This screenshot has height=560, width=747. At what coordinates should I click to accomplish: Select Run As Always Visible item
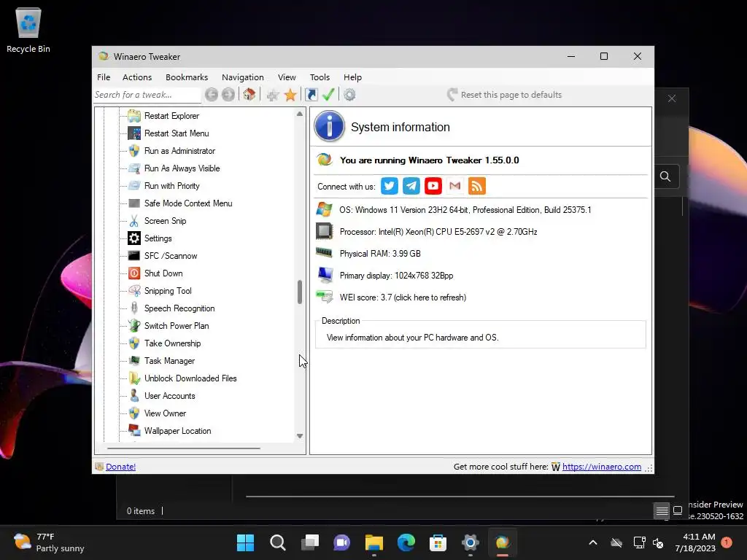182,168
